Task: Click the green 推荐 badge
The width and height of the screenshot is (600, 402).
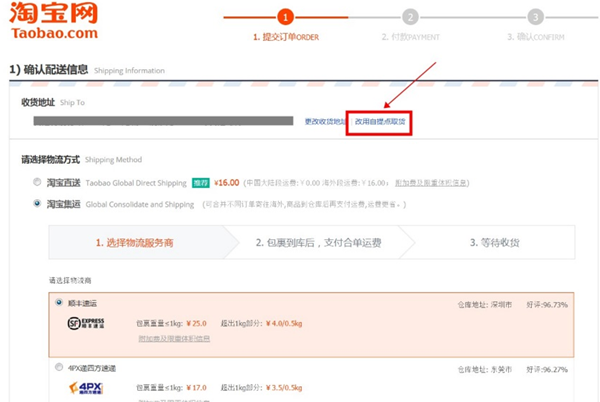Action: [201, 183]
